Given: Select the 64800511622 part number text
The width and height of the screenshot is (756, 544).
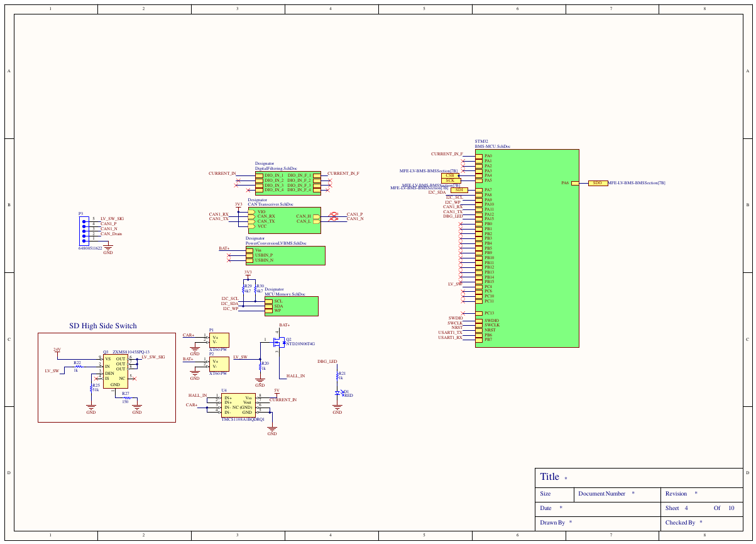Looking at the screenshot, I should (x=90, y=248).
